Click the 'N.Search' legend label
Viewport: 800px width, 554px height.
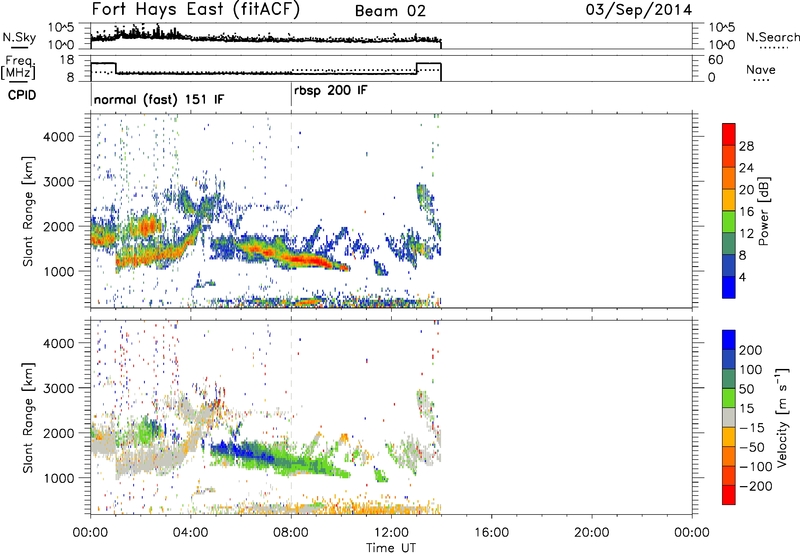point(773,37)
